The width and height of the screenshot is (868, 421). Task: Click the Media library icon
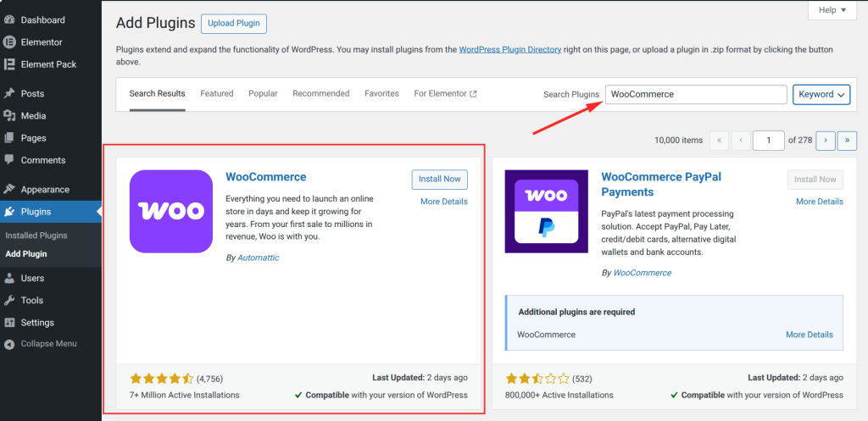click(8, 115)
